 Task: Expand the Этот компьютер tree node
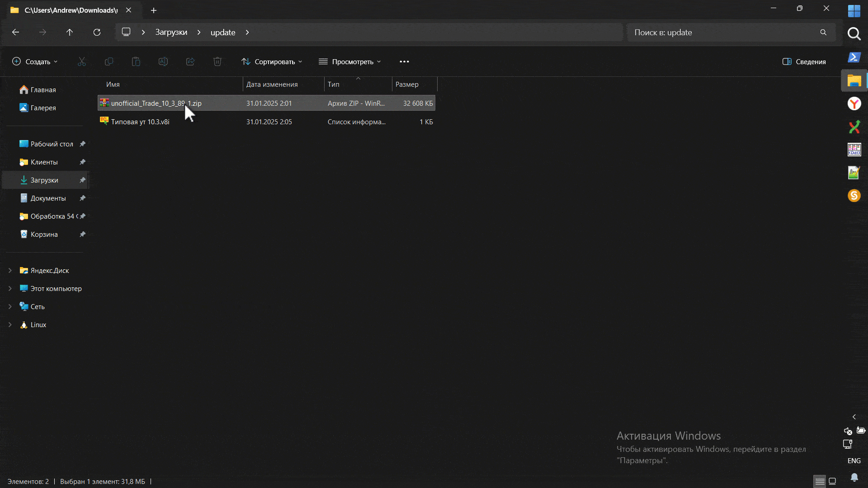(10, 289)
